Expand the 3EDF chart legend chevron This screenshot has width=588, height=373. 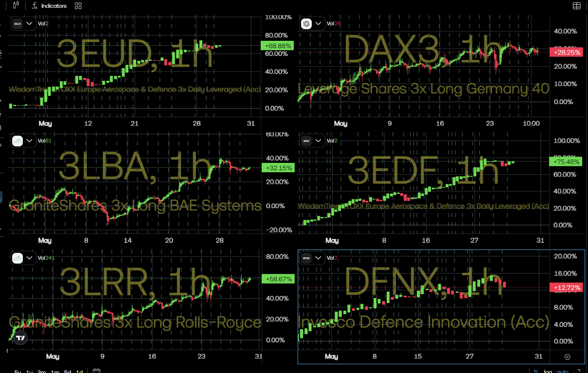(319, 141)
